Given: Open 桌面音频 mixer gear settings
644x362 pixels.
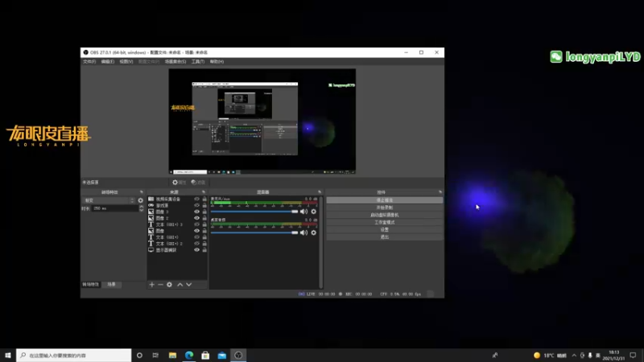Looking at the screenshot, I should click(314, 232).
